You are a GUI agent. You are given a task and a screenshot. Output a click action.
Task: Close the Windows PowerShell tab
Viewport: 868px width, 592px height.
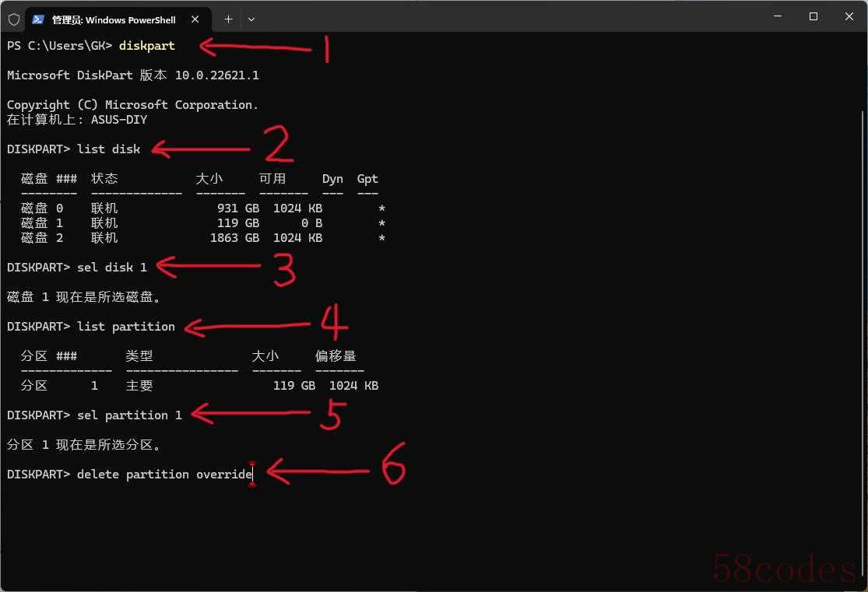(195, 19)
